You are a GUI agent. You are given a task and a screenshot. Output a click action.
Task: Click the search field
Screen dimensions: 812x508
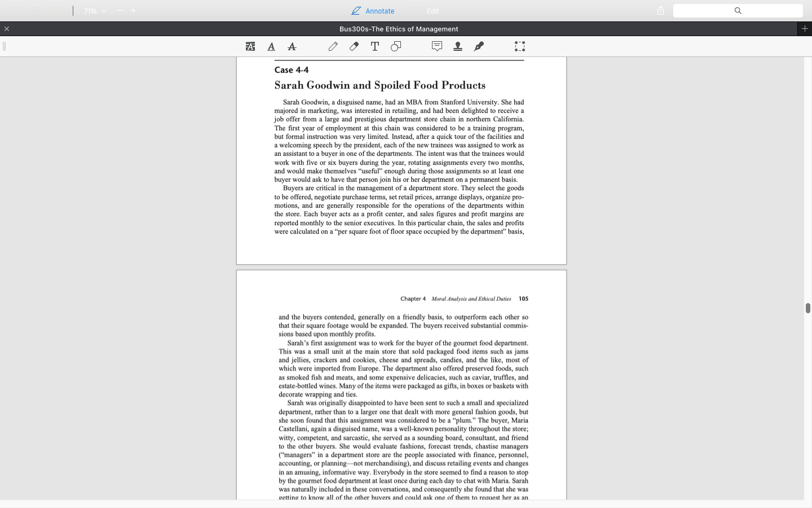(x=738, y=11)
